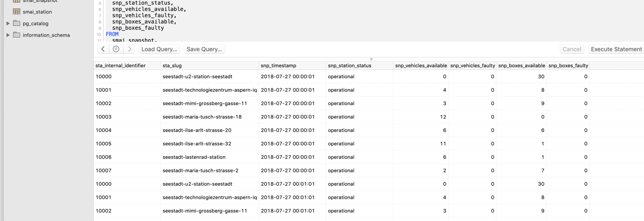Select cell seestadt-maria-tusch-strasse-2

(x=200, y=170)
